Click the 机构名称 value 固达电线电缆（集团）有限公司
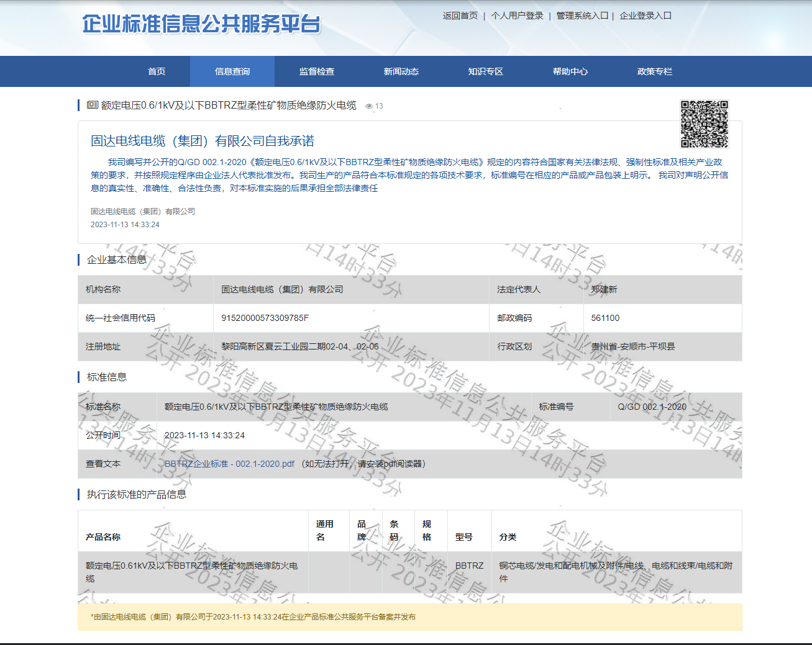The image size is (812, 645). click(282, 289)
